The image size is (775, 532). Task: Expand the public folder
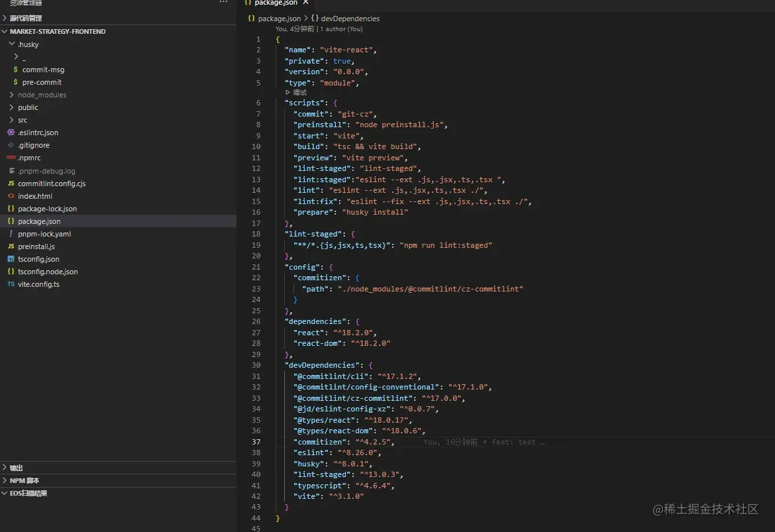[119, 107]
